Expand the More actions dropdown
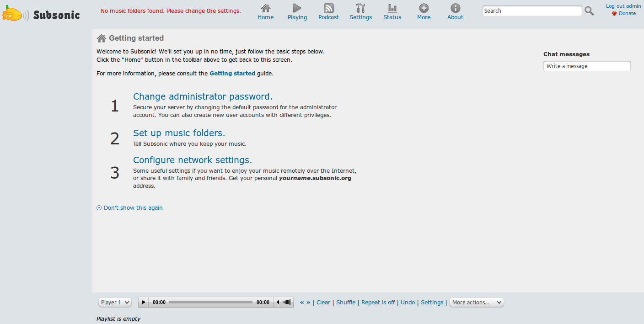This screenshot has height=324, width=644. (x=477, y=303)
